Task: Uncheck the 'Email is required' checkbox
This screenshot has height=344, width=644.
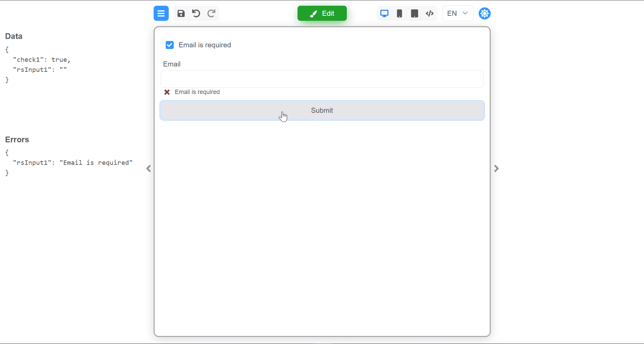Action: (x=170, y=45)
